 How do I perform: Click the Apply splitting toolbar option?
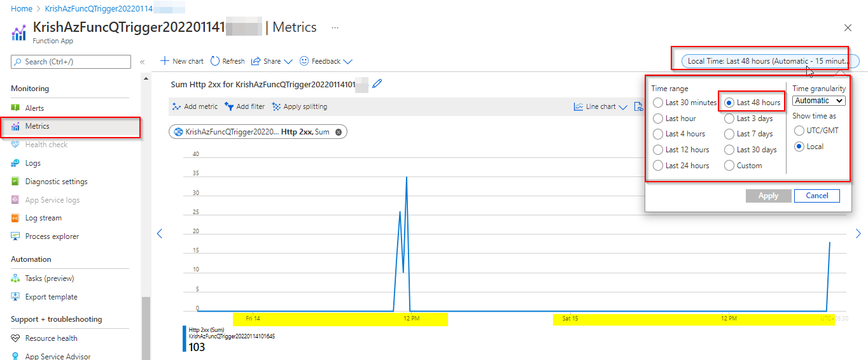tap(299, 106)
